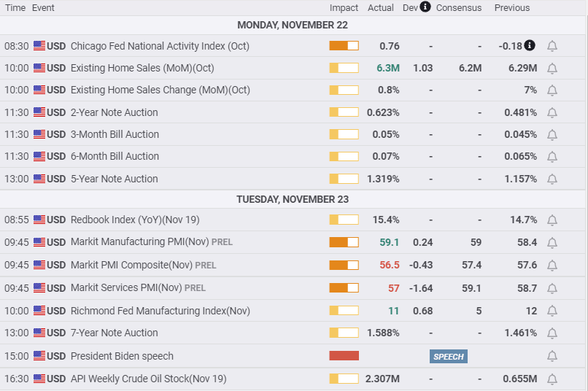The image size is (588, 391).
Task: Click the red high-impact bar for Biden speech
Action: coord(344,356)
